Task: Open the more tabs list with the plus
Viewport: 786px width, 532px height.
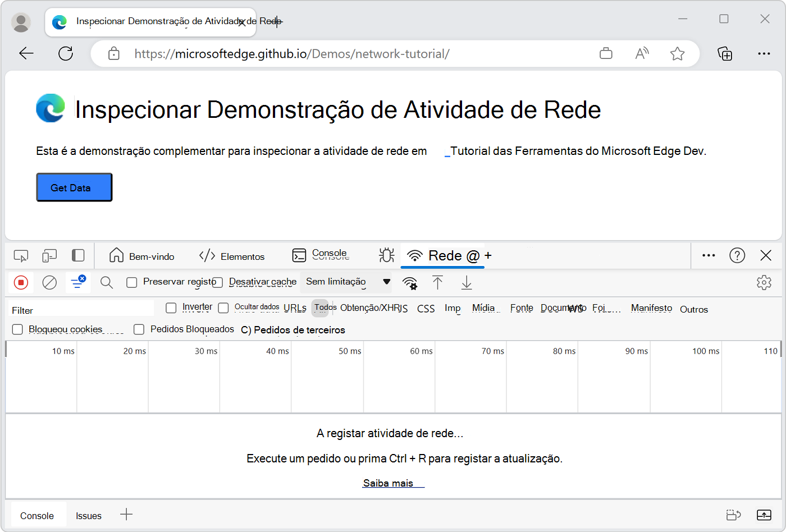Action: pyautogui.click(x=489, y=255)
